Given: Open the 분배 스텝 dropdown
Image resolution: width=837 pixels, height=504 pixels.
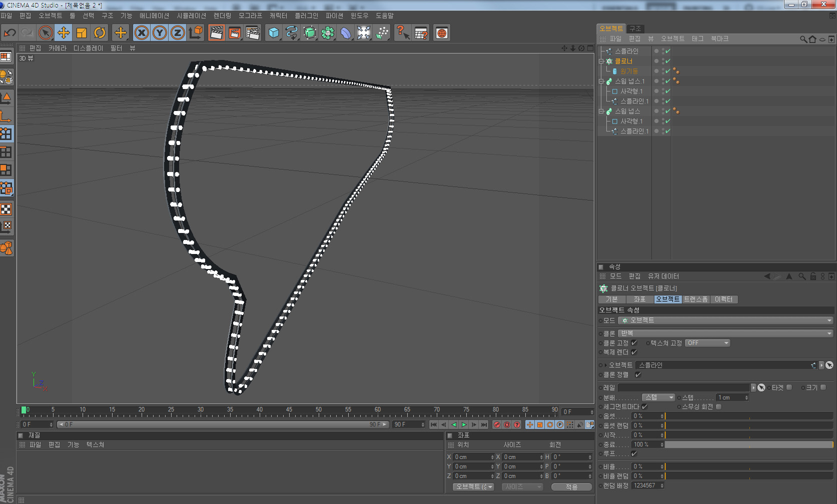Looking at the screenshot, I should [658, 397].
